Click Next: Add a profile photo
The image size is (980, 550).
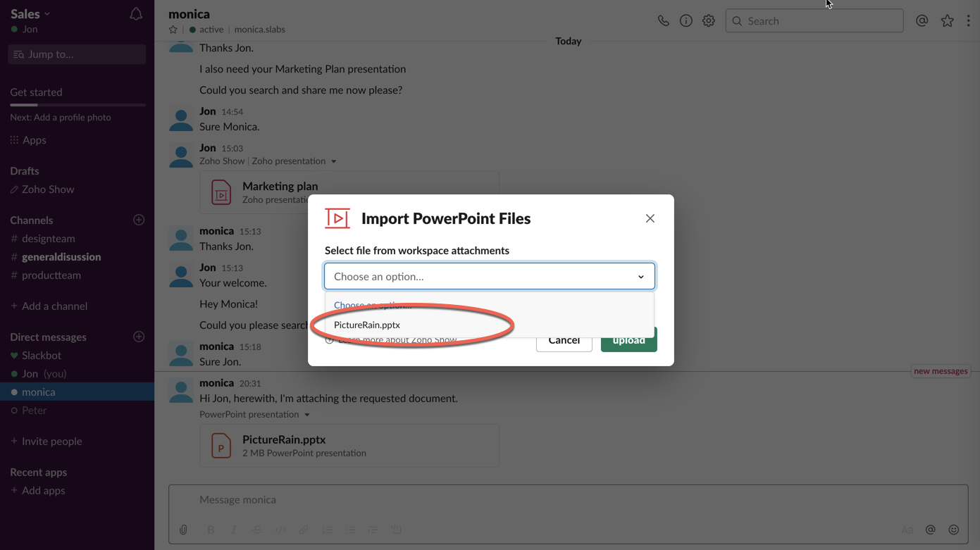click(61, 118)
